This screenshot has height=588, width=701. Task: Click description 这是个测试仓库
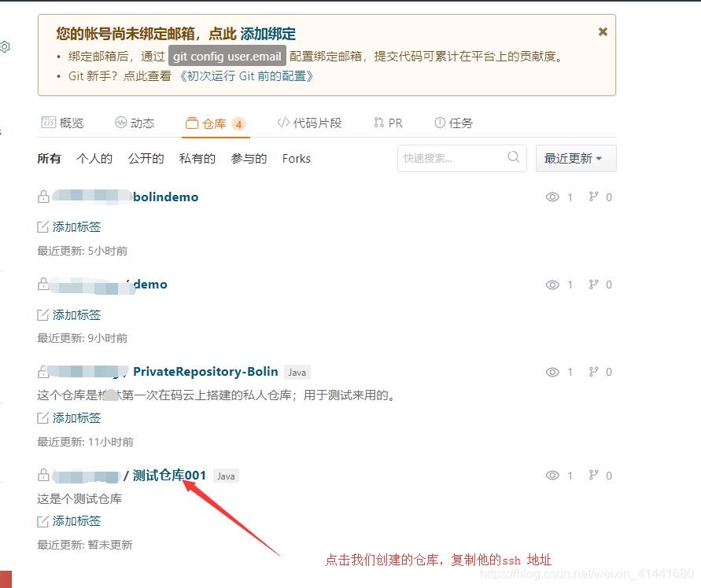coord(79,498)
